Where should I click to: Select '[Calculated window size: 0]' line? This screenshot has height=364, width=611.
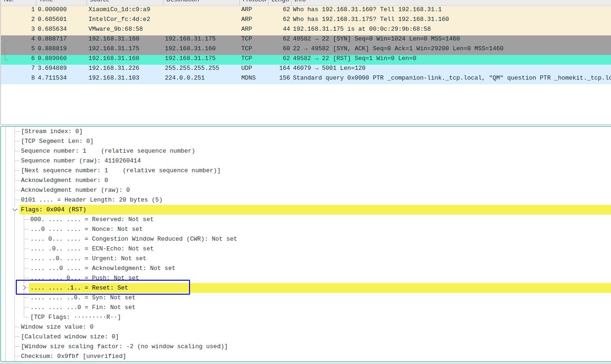70,337
